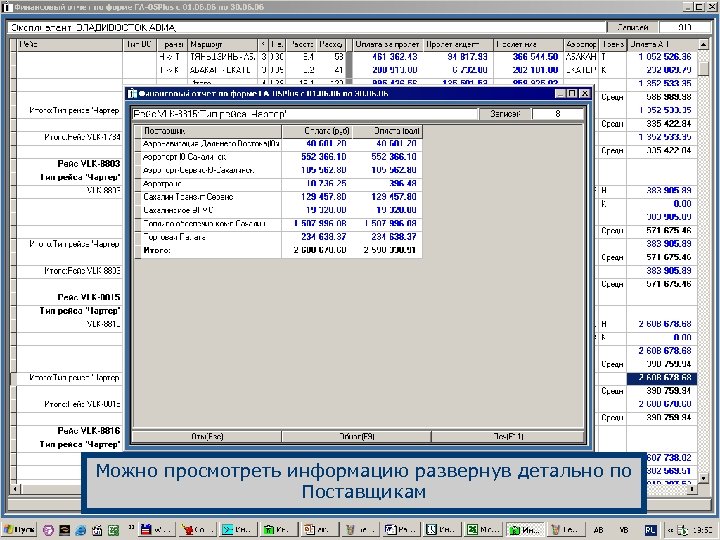Click the vertical scrollbar thumb in main window
This screenshot has width=720, height=540.
(703, 68)
